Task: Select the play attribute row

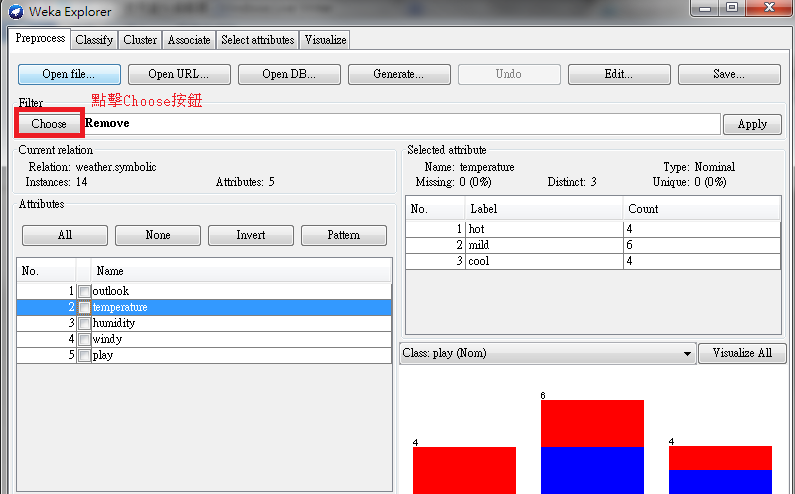Action: [204, 356]
